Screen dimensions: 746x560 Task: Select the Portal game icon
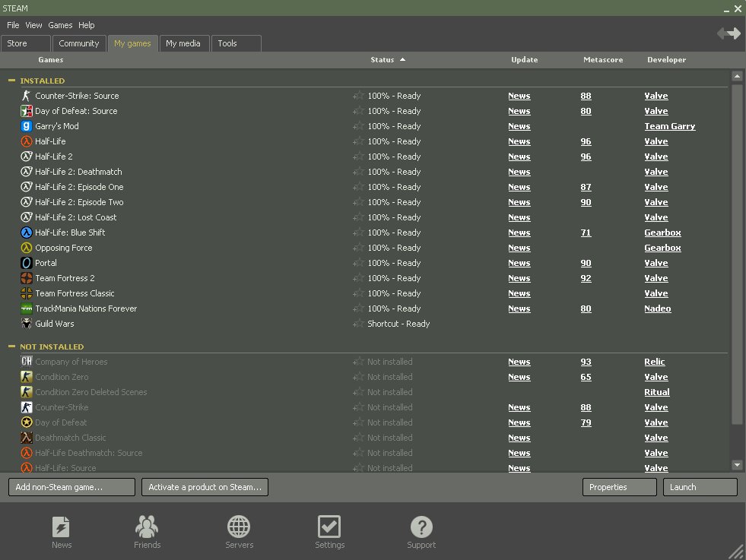pos(27,263)
